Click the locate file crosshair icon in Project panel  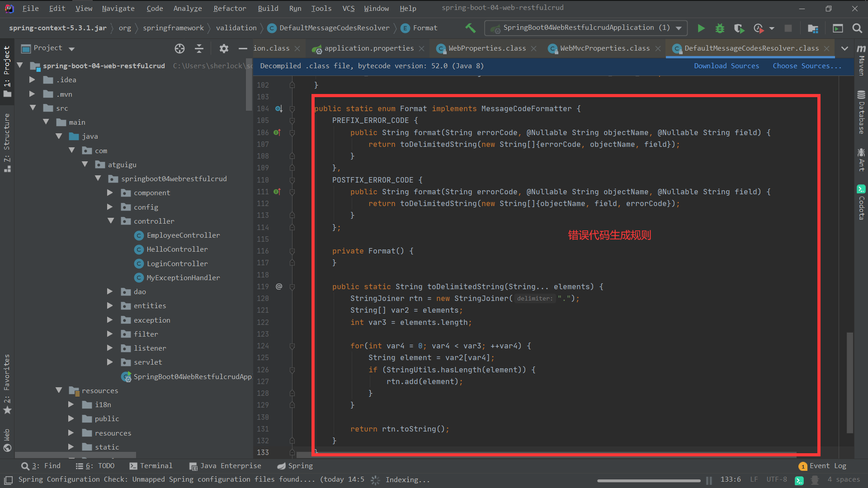tap(179, 48)
